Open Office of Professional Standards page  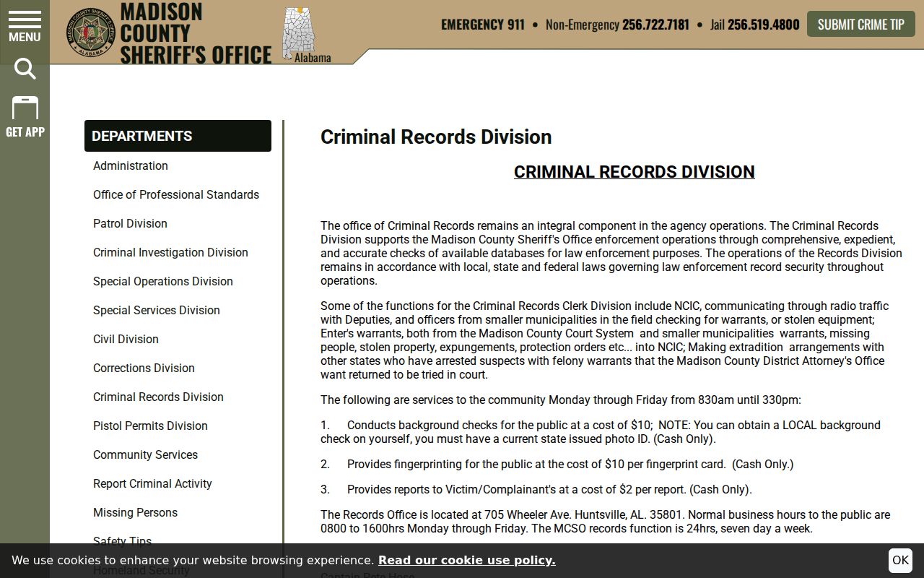[x=176, y=194]
